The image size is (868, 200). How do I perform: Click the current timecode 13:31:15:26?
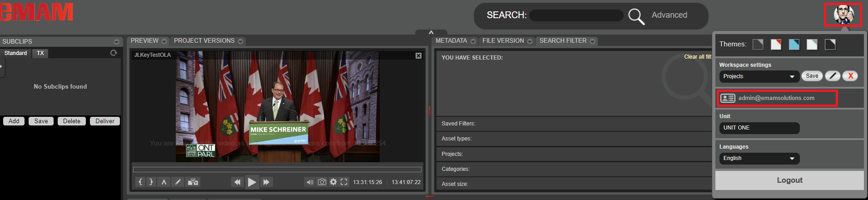click(367, 182)
